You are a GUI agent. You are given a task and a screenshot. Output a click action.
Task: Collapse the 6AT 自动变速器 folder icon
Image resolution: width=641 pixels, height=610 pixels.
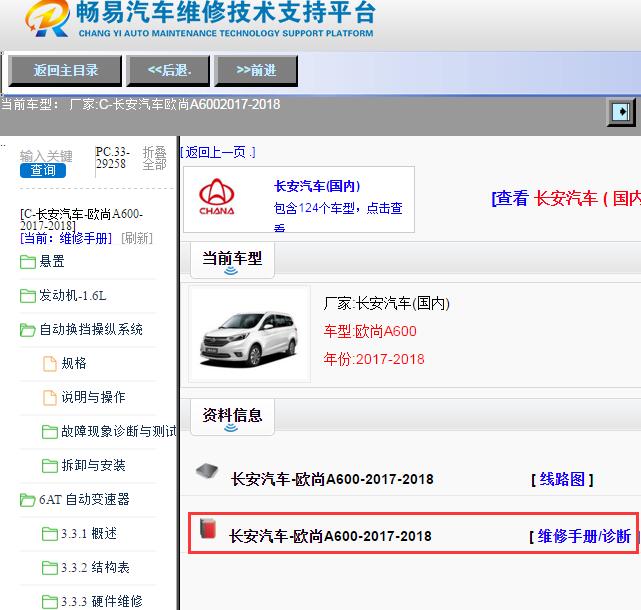coord(28,500)
